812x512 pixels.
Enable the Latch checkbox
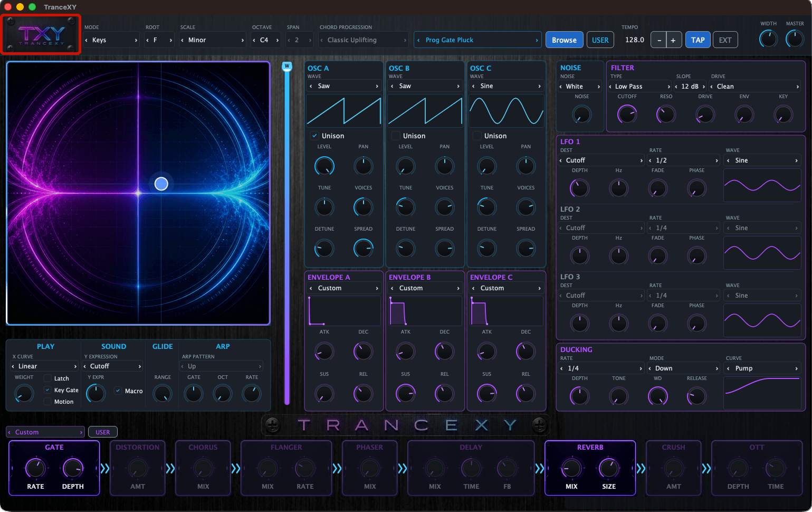(47, 378)
